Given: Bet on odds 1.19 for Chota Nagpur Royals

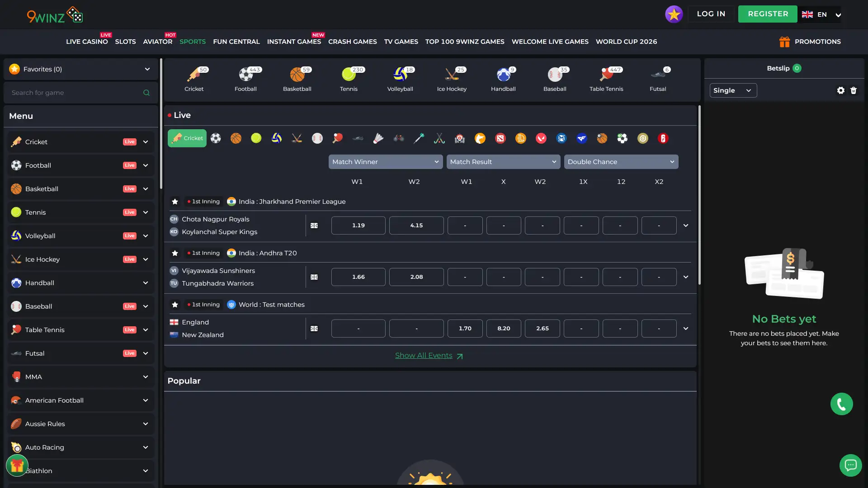Looking at the screenshot, I should 359,225.
